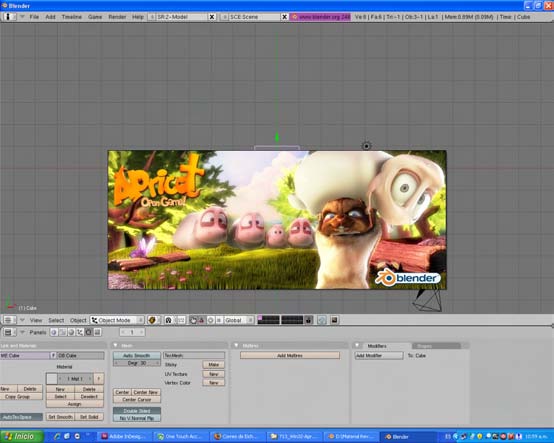
Task: Enable the translate manipulator triangle icon
Action: pyautogui.click(x=201, y=320)
